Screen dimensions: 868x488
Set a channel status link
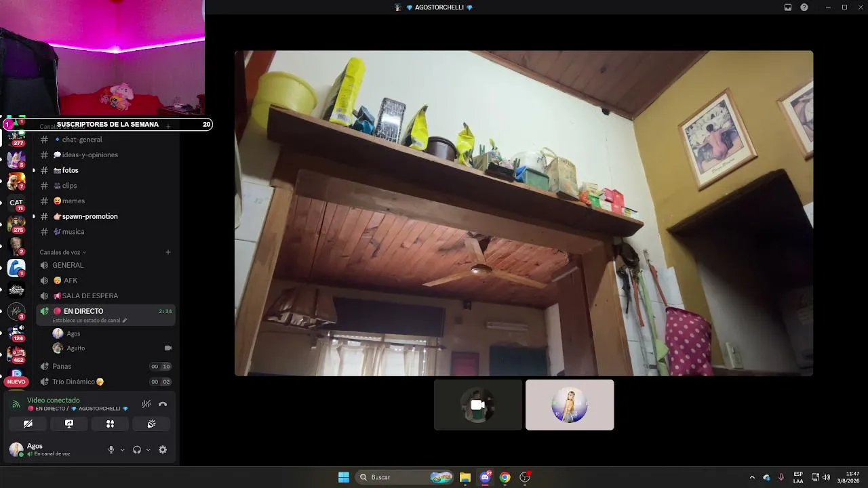click(90, 321)
